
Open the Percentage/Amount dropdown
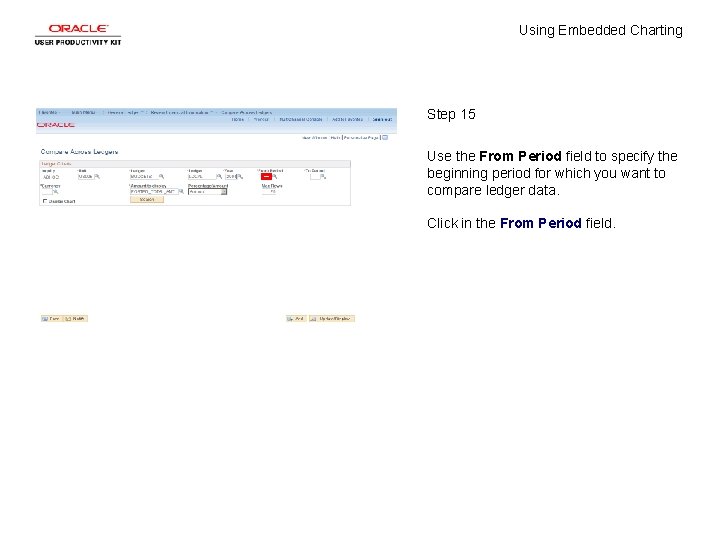(x=208, y=191)
